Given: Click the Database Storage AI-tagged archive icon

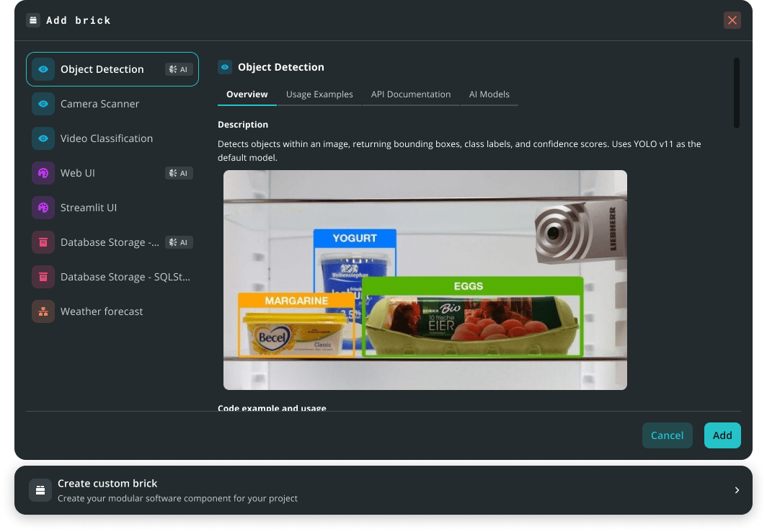Looking at the screenshot, I should pos(43,242).
